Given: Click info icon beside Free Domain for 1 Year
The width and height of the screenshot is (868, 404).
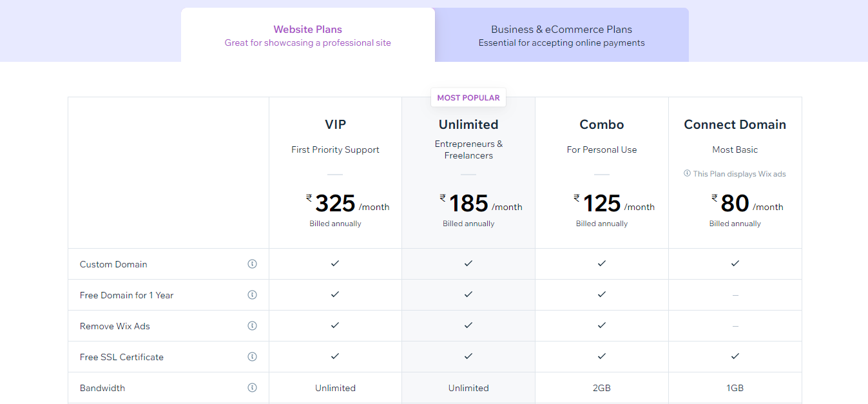Looking at the screenshot, I should 253,295.
